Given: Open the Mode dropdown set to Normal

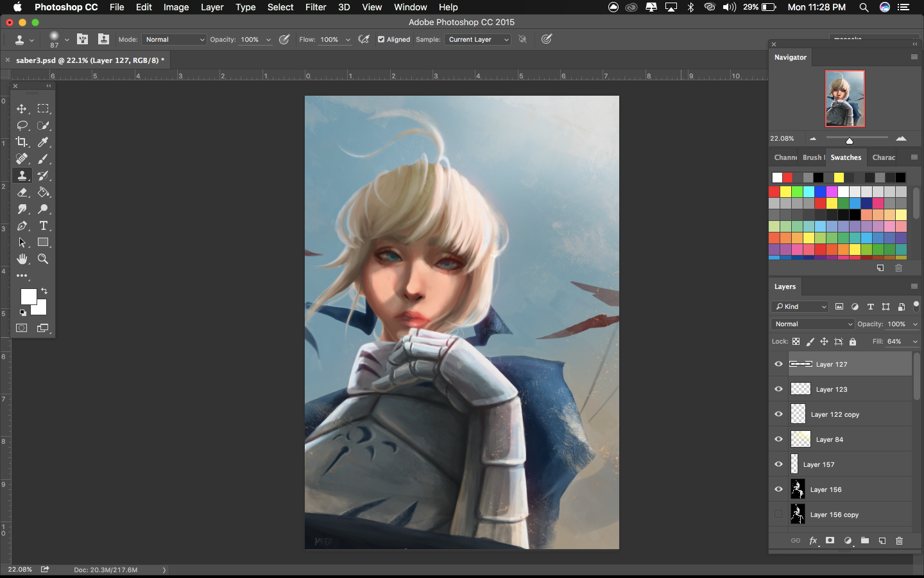Looking at the screenshot, I should [x=174, y=39].
